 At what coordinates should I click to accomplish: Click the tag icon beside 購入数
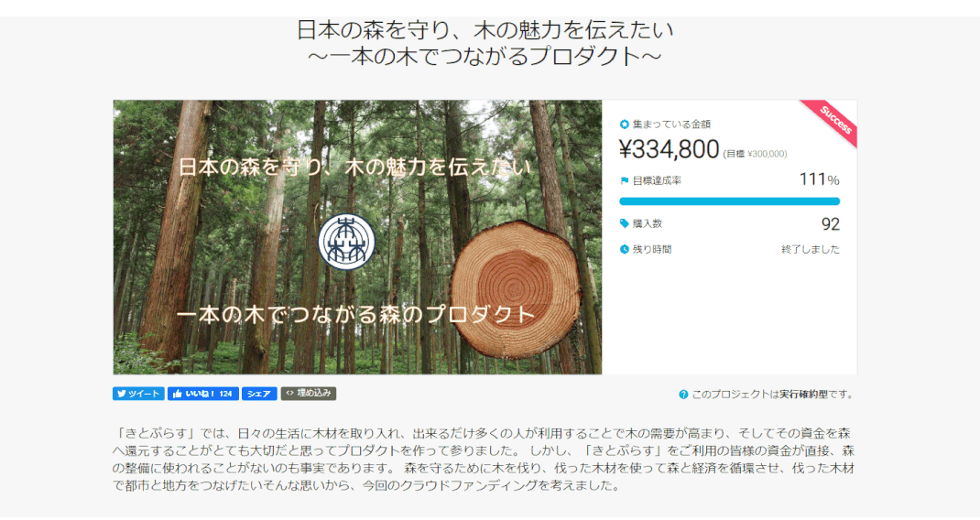pos(624,223)
